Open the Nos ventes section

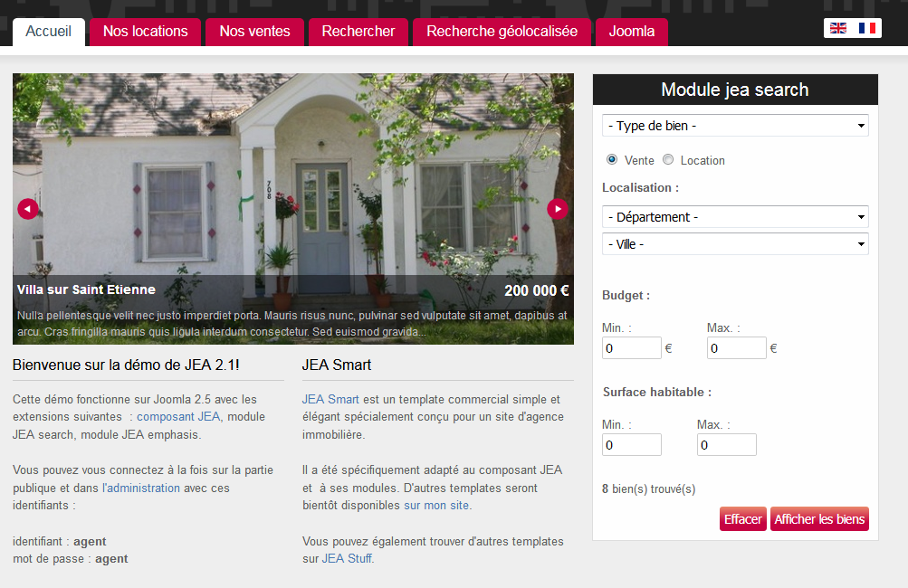coord(254,31)
